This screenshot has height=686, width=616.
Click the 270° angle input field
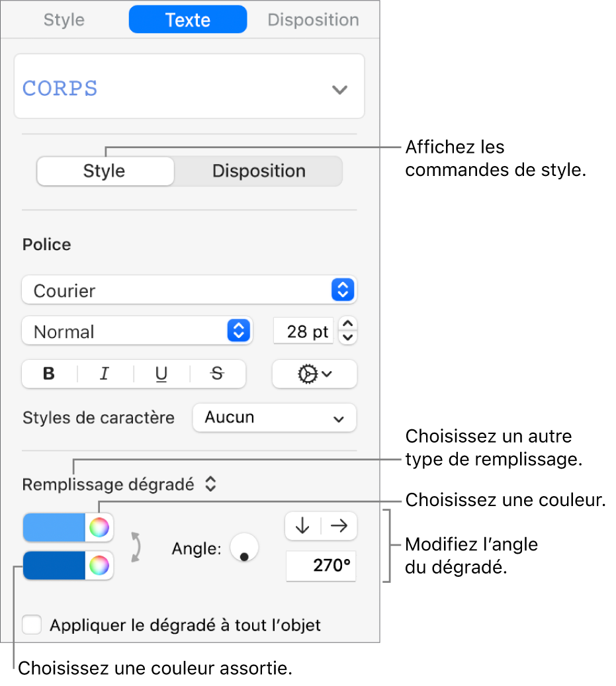(x=321, y=567)
